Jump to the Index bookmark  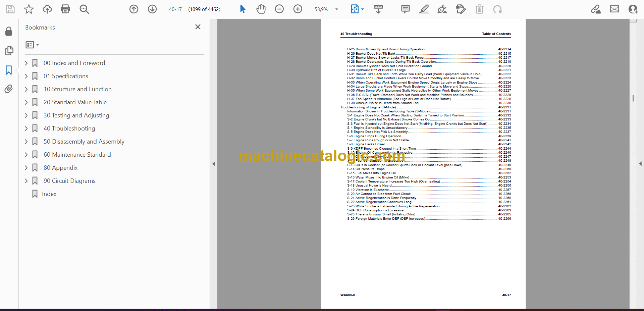(49, 194)
